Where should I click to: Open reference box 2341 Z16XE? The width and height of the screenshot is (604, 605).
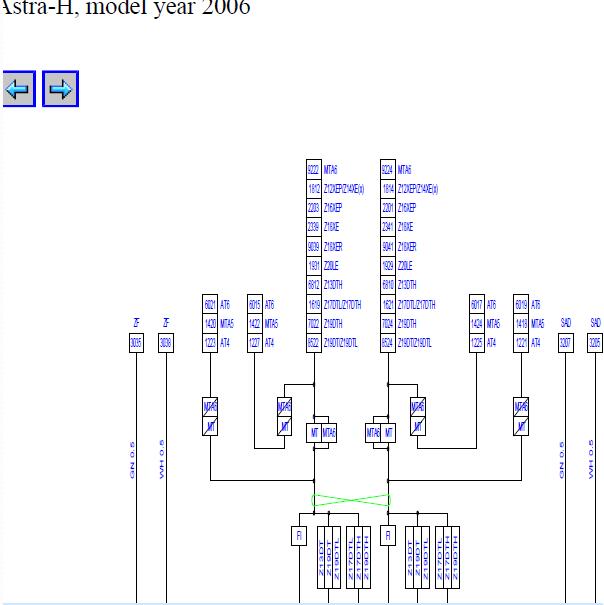point(387,227)
